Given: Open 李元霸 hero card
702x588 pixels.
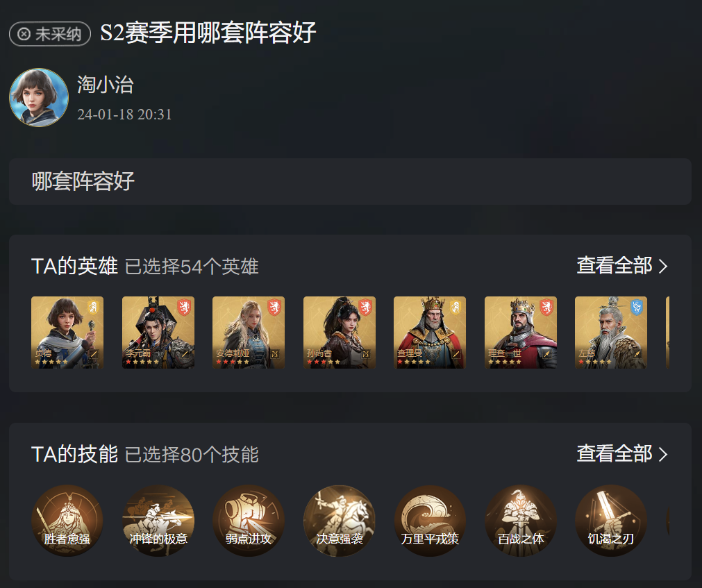Looking at the screenshot, I should [158, 333].
